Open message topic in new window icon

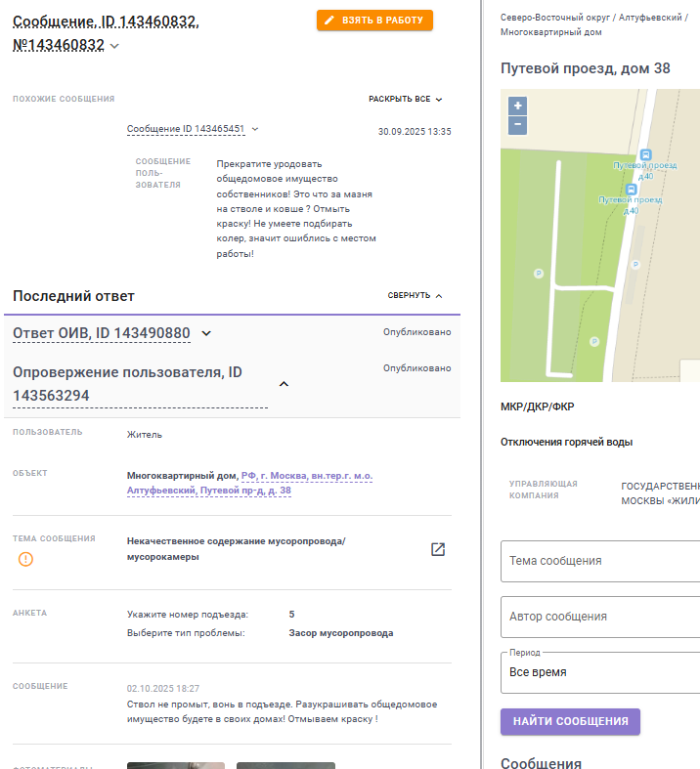(438, 549)
